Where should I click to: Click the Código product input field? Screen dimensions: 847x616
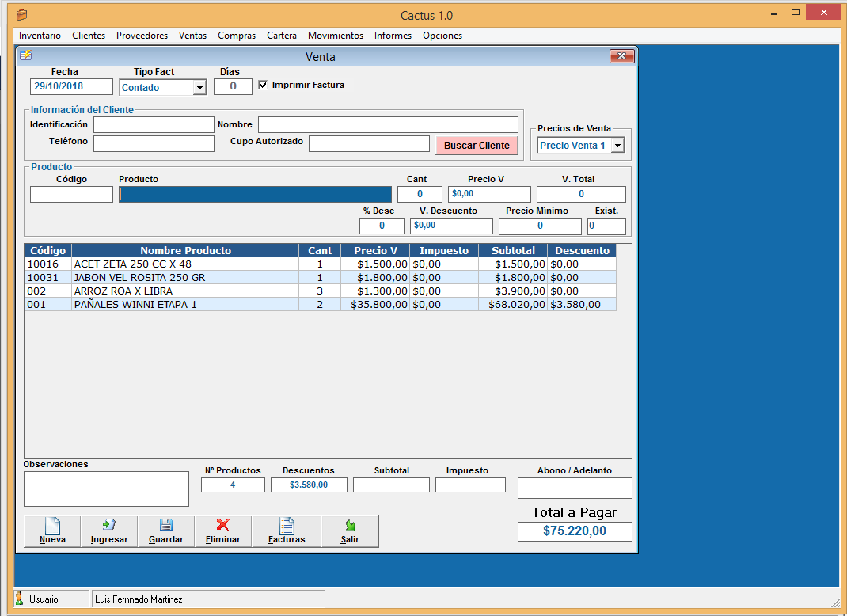[x=71, y=195]
